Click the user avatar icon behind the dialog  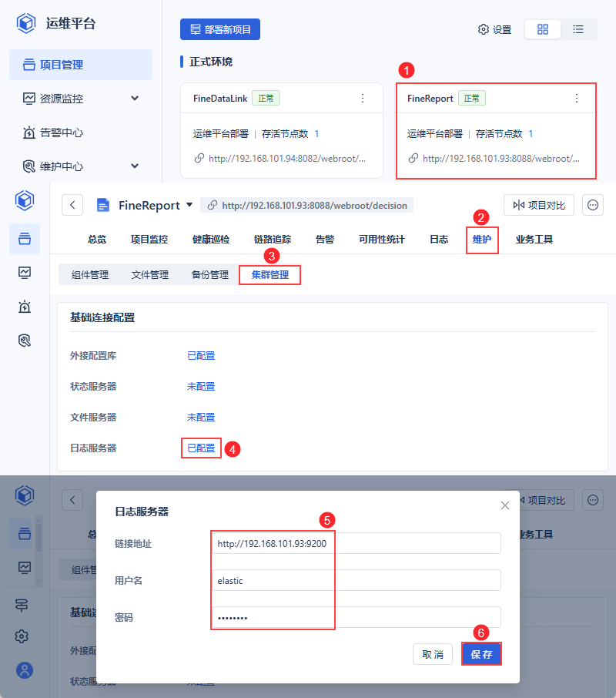click(x=25, y=670)
